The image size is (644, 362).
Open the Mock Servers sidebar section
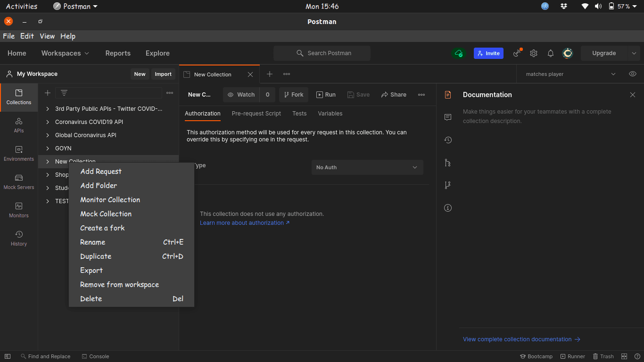[x=19, y=182]
